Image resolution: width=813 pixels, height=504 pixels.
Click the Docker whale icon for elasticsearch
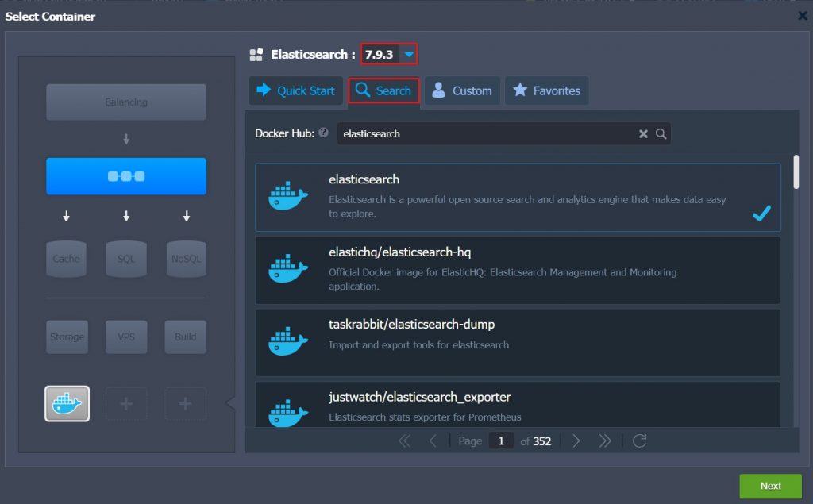click(x=288, y=196)
